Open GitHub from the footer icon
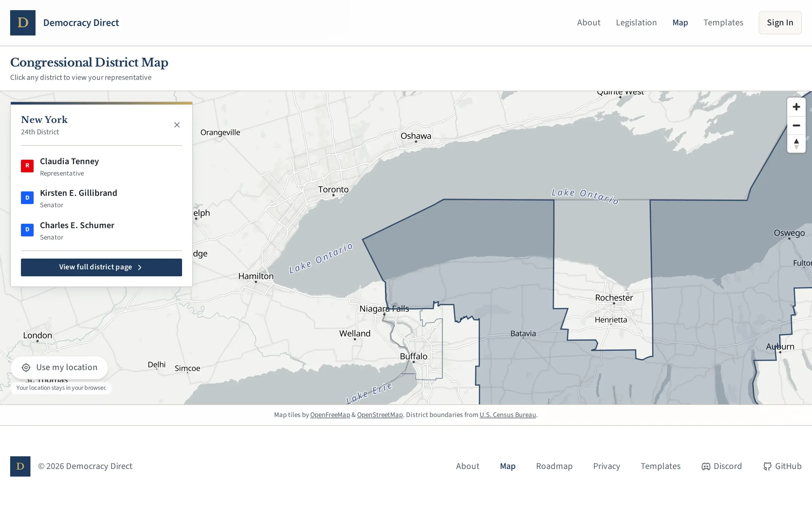 click(768, 466)
